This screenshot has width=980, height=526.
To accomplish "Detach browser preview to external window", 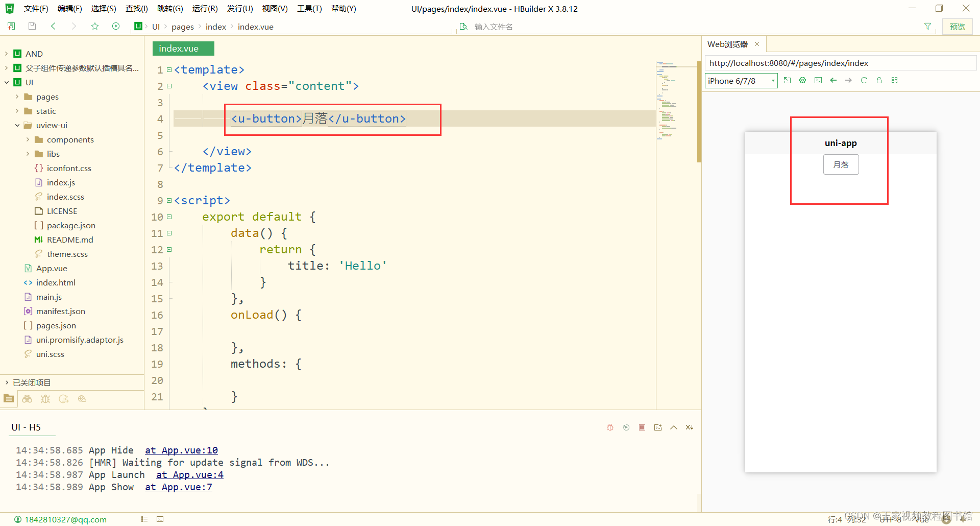I will coord(788,80).
